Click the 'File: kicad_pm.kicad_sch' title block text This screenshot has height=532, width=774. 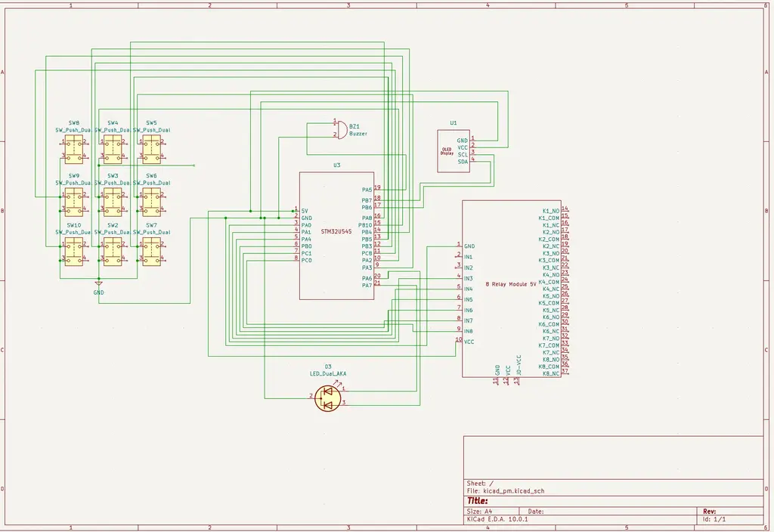pos(506,491)
